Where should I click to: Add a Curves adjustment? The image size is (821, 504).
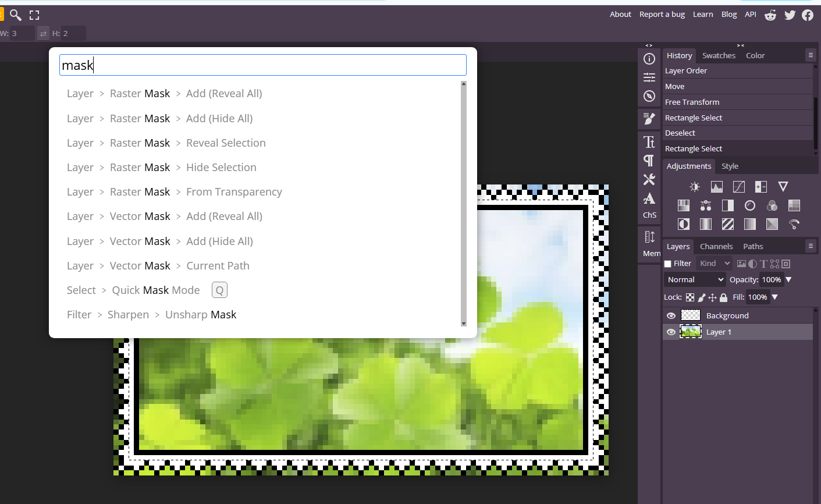[x=739, y=187]
